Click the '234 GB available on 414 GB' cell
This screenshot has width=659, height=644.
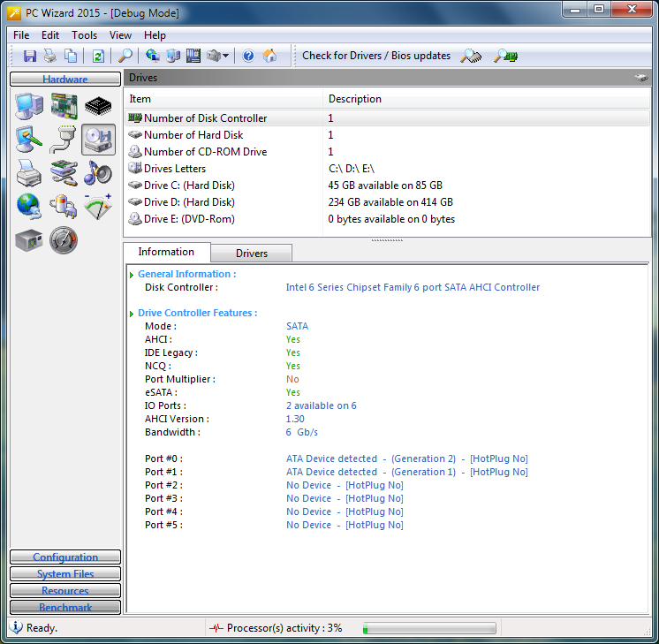point(390,202)
